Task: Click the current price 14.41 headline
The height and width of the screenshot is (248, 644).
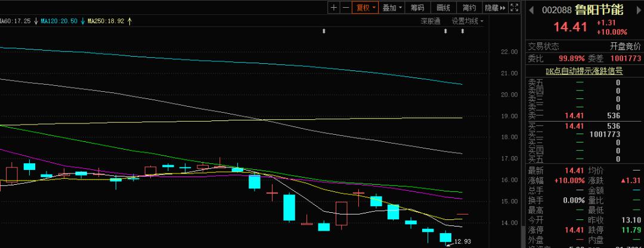Action: [571, 27]
